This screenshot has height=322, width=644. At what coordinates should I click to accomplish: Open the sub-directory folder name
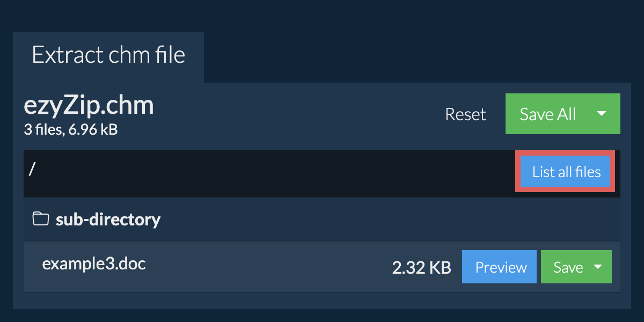point(108,219)
